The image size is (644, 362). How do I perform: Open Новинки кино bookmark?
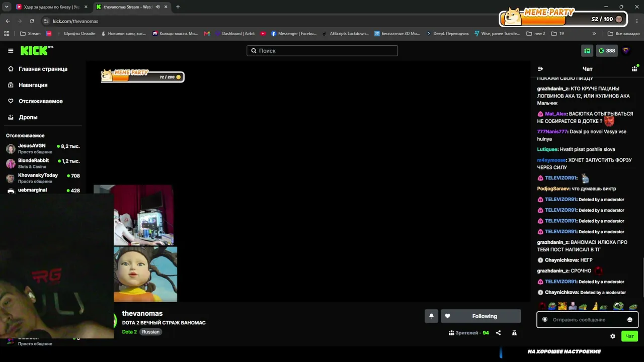click(x=123, y=34)
